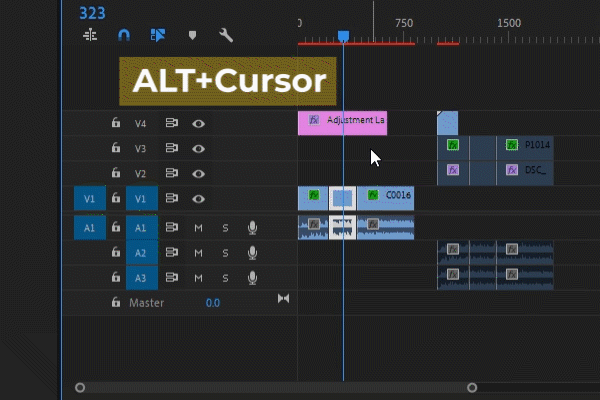600x400 pixels.
Task: Mute audio track A3
Action: click(198, 278)
